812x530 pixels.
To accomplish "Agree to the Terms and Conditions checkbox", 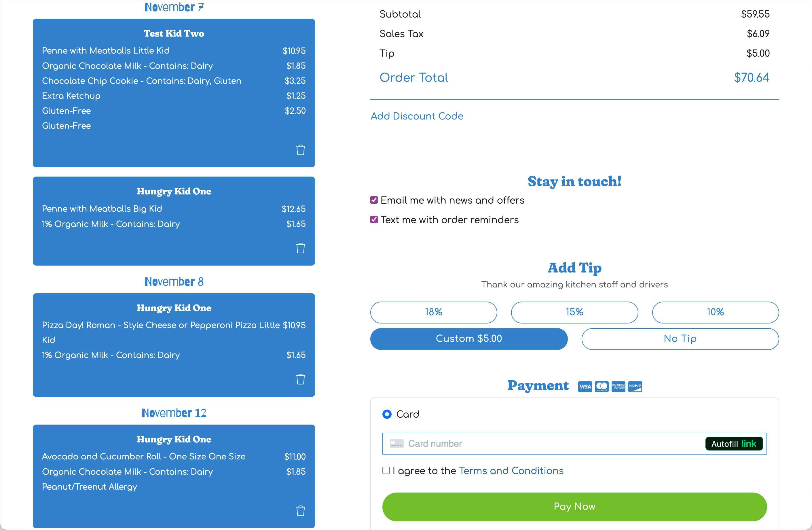I will point(386,471).
